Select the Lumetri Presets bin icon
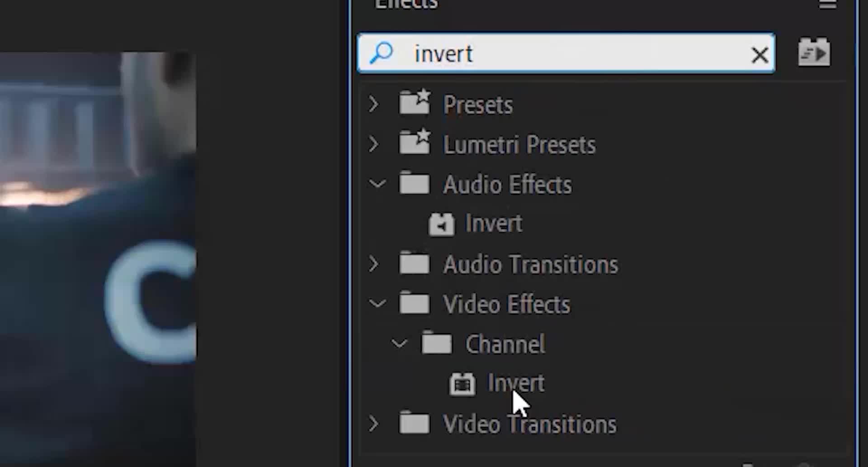This screenshot has height=467, width=868. 415,143
